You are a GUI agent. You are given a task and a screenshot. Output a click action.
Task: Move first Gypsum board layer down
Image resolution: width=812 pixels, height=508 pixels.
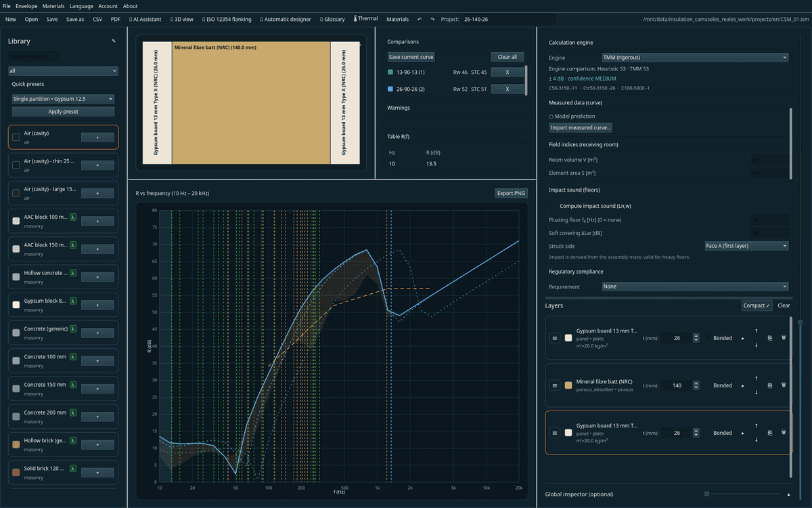(756, 345)
